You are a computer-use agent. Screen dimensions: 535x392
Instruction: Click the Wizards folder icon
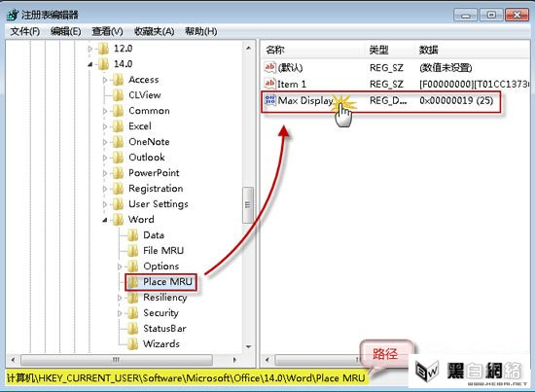point(132,344)
